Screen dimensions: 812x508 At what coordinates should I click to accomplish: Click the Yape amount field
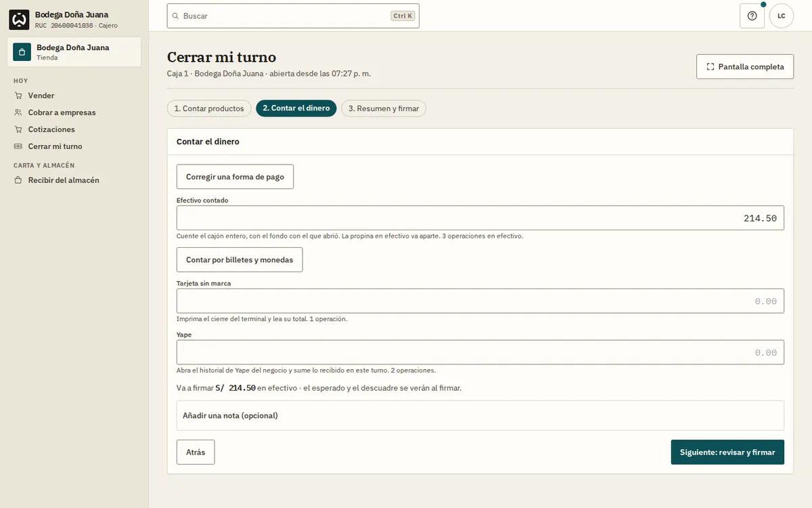click(480, 352)
